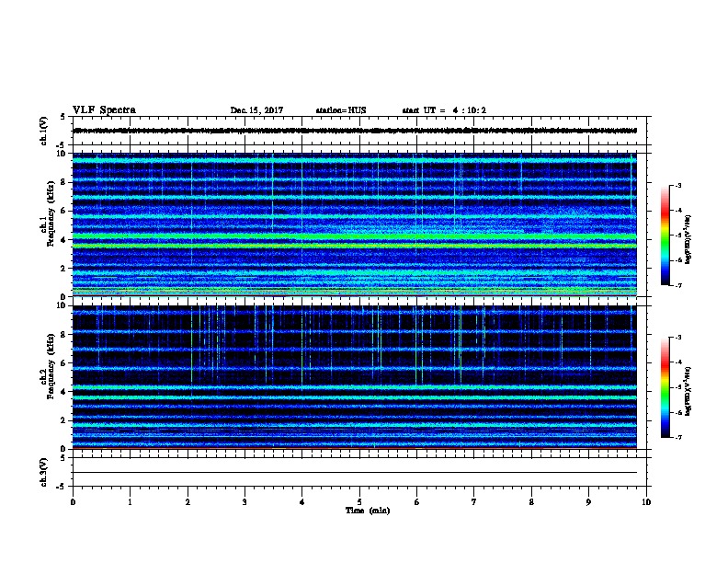This screenshot has height=563, width=728.
Task: Click the time axis tick label "10"
Action: pyautogui.click(x=646, y=502)
